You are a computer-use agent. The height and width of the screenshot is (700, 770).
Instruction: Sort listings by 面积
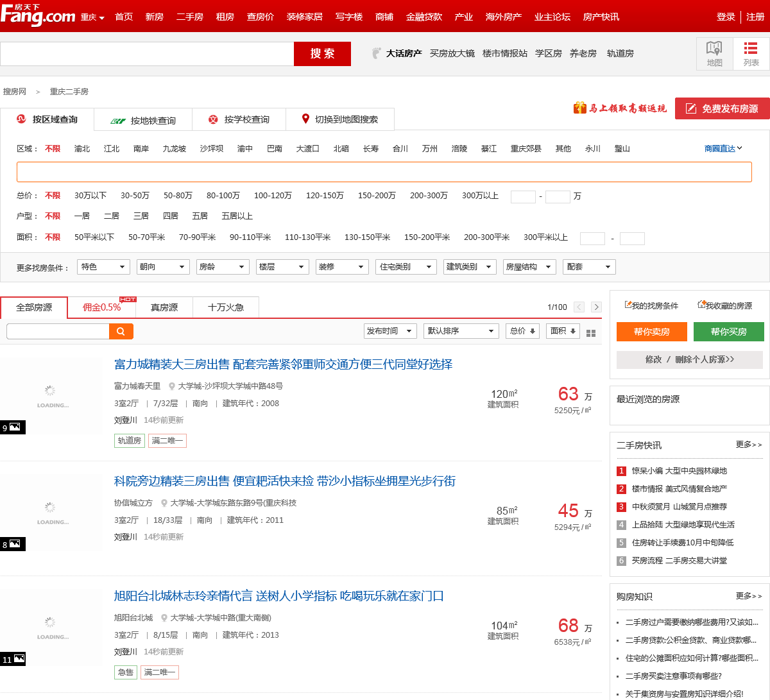coord(563,331)
